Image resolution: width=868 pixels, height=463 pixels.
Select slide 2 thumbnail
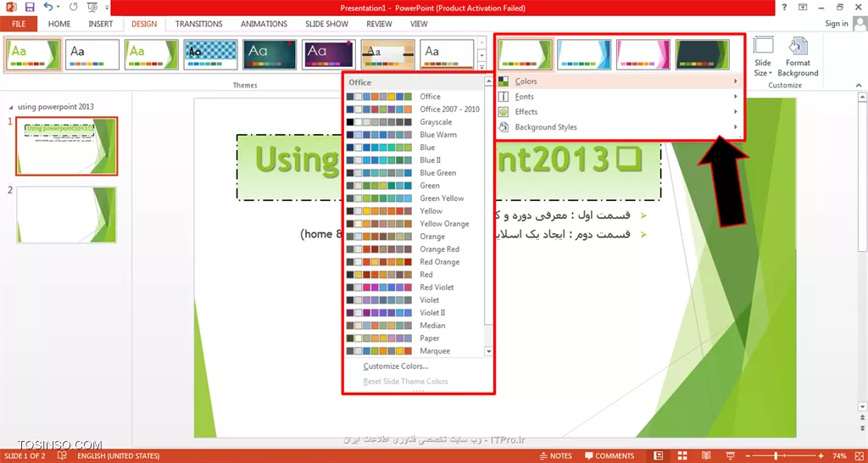tap(66, 215)
